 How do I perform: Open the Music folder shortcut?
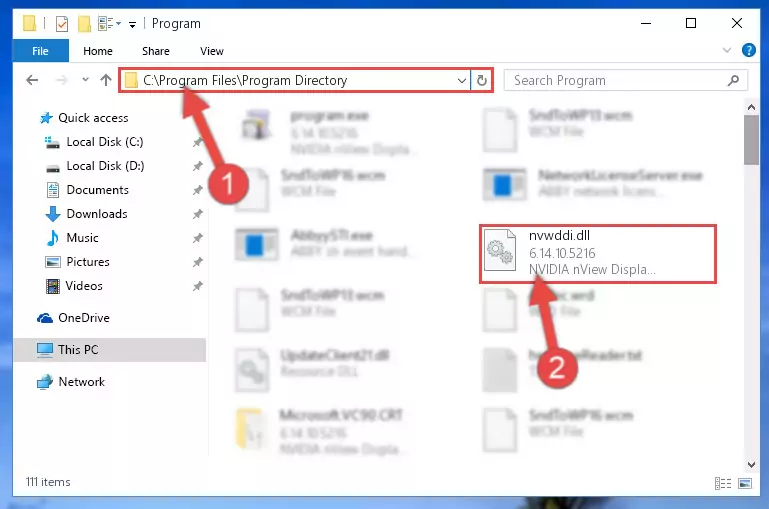point(72,238)
